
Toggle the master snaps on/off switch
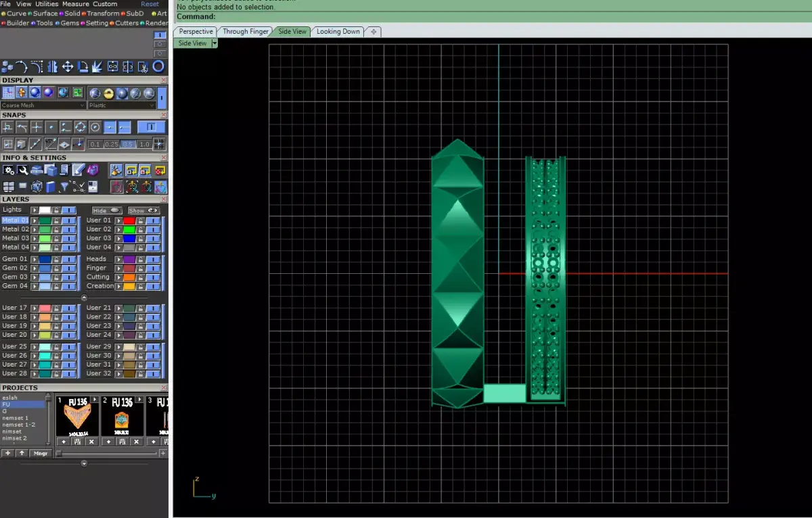(x=152, y=127)
